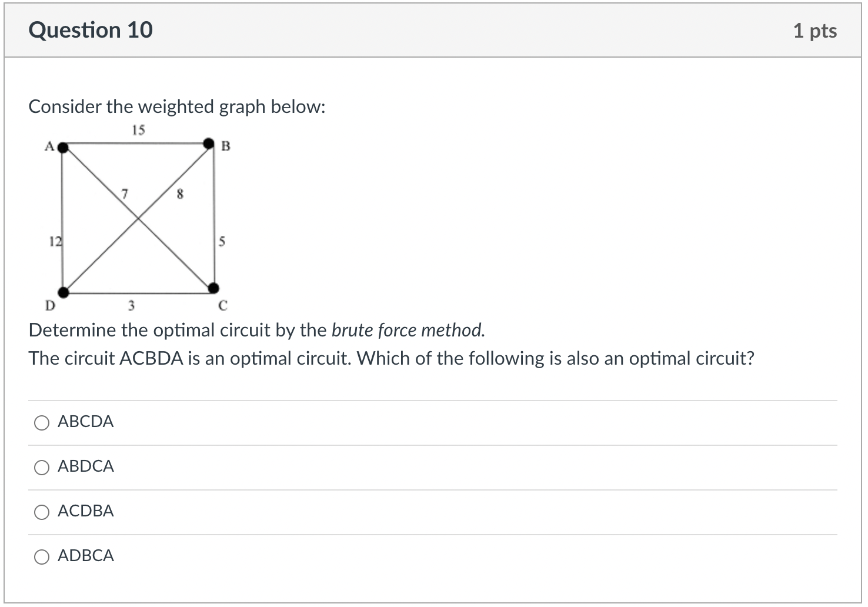868x607 pixels.
Task: Click the phrase brute force method
Action: (x=408, y=330)
